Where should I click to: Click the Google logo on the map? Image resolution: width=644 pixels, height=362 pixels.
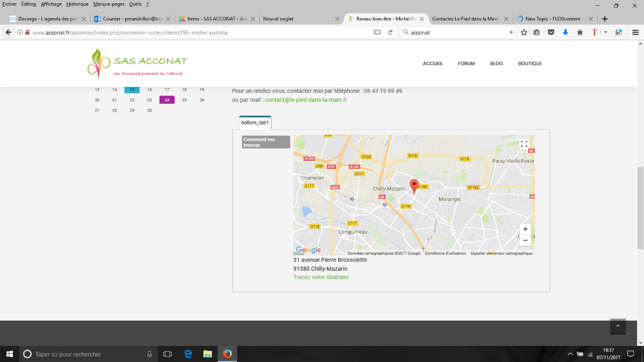[308, 250]
